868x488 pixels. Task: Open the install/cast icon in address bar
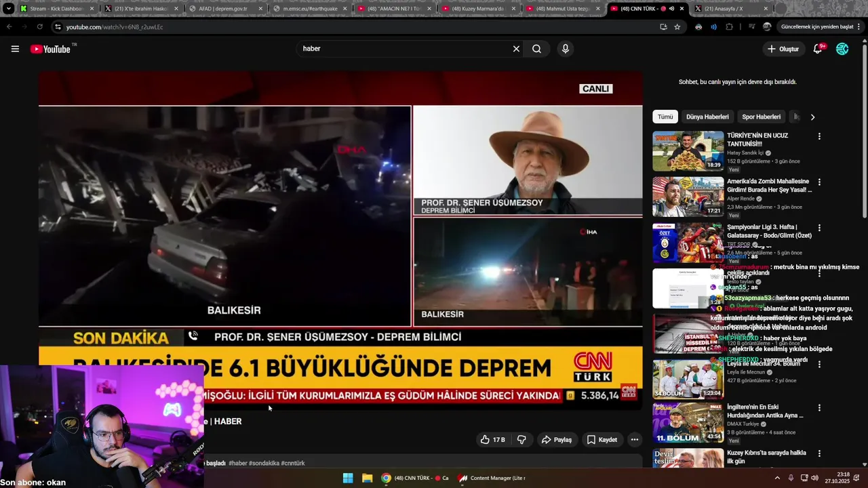(x=663, y=27)
